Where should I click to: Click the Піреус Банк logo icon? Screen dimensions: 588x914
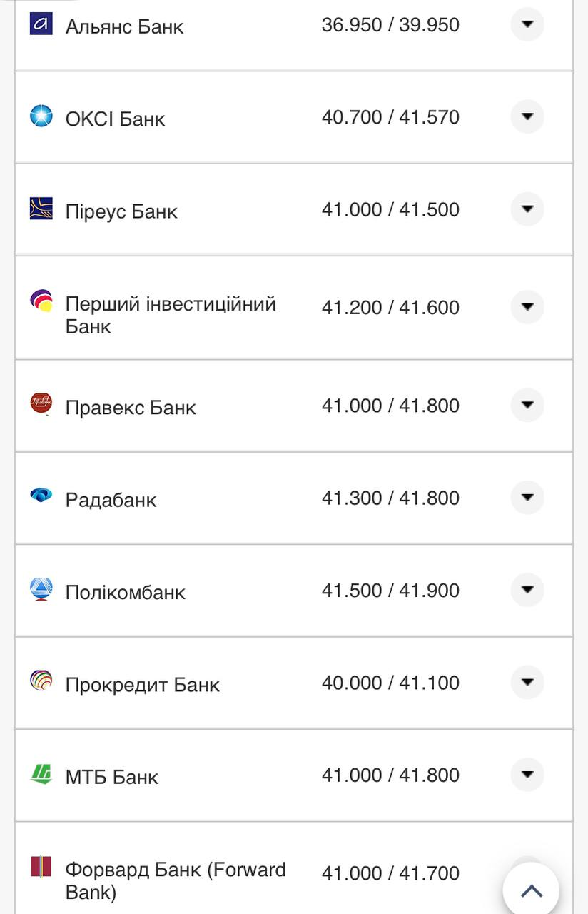[x=41, y=209]
